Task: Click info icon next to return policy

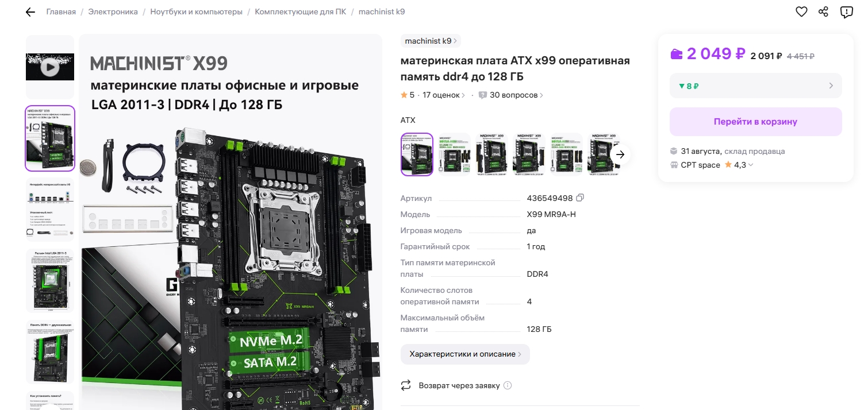Action: pyautogui.click(x=508, y=385)
